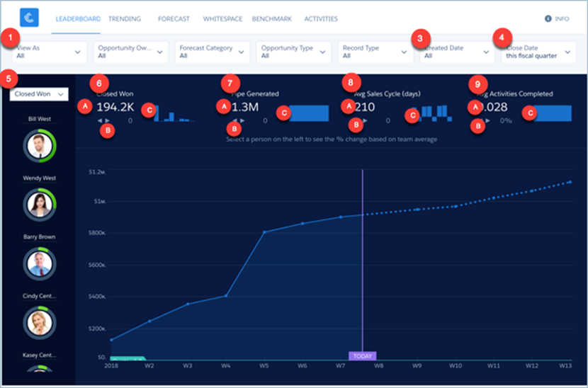
Task: Click the Avg Sales Cycle mini bar chart
Action: [434, 113]
